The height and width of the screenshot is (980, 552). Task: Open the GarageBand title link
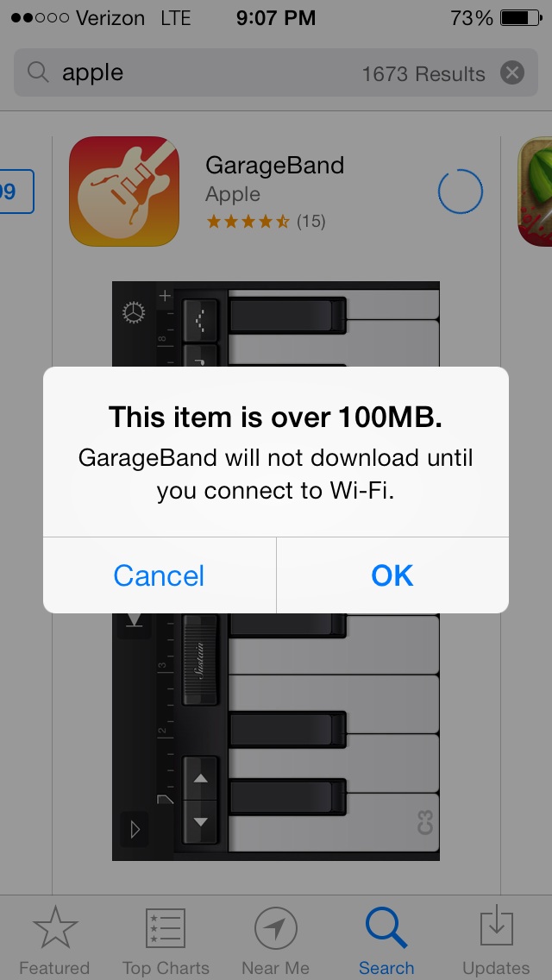(274, 166)
